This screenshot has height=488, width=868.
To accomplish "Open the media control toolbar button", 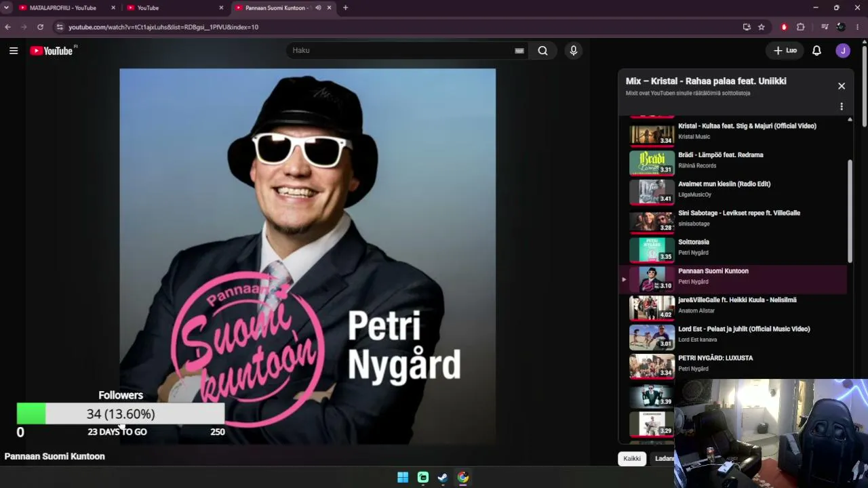I will [x=825, y=27].
